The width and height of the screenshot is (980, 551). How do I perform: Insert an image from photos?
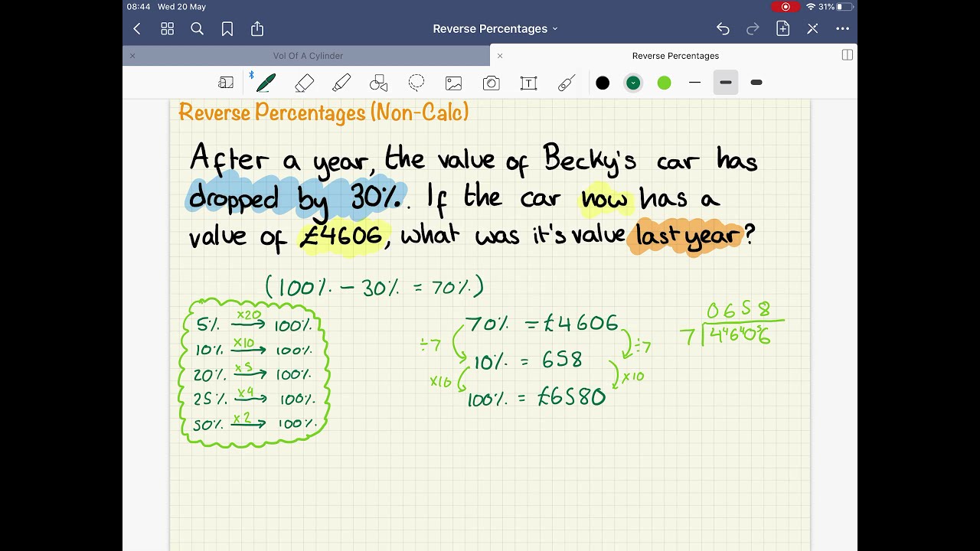[453, 83]
